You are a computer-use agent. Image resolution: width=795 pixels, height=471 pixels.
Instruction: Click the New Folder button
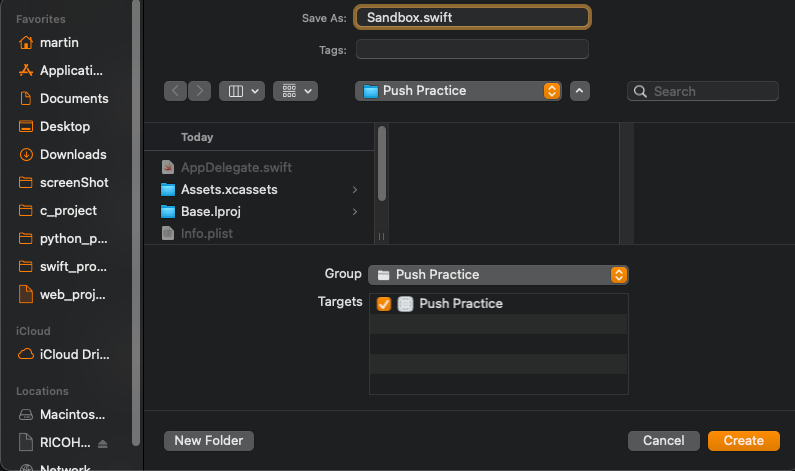209,440
